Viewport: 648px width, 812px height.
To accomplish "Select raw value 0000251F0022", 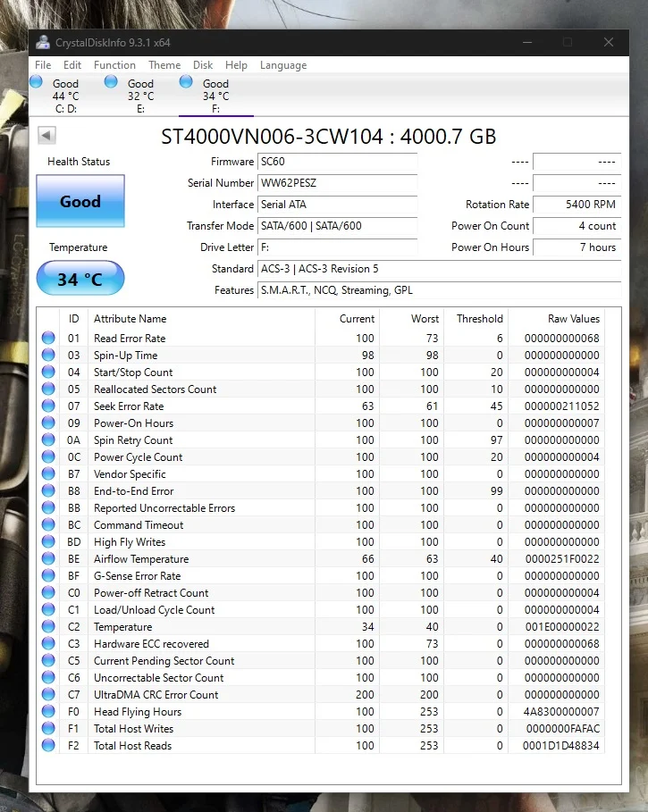I will pyautogui.click(x=562, y=559).
